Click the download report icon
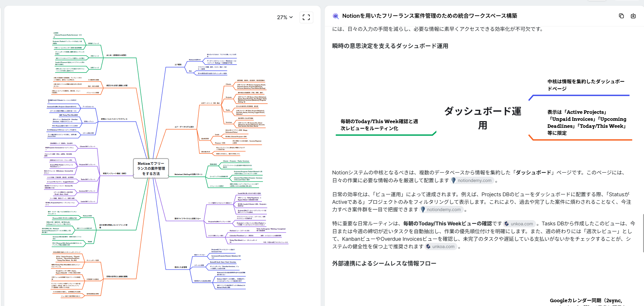Image resolution: width=644 pixels, height=306 pixels. click(633, 16)
